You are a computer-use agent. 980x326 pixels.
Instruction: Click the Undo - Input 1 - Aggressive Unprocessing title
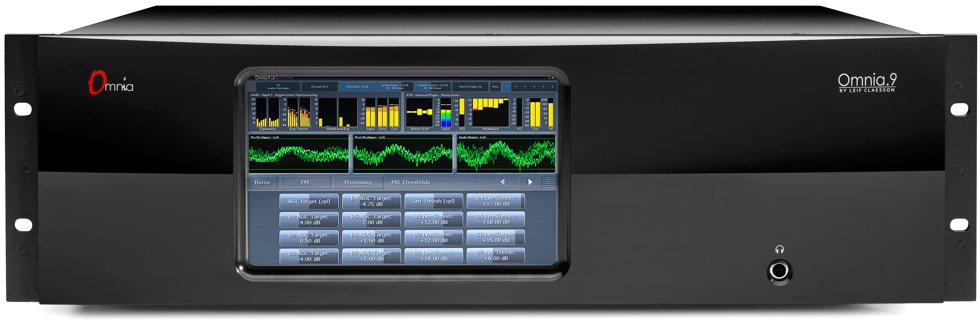click(283, 95)
